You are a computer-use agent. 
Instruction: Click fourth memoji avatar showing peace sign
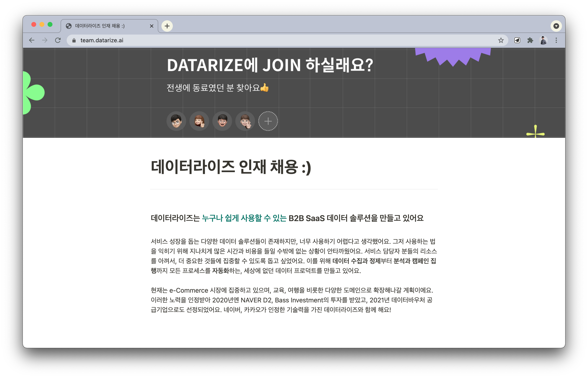[245, 121]
